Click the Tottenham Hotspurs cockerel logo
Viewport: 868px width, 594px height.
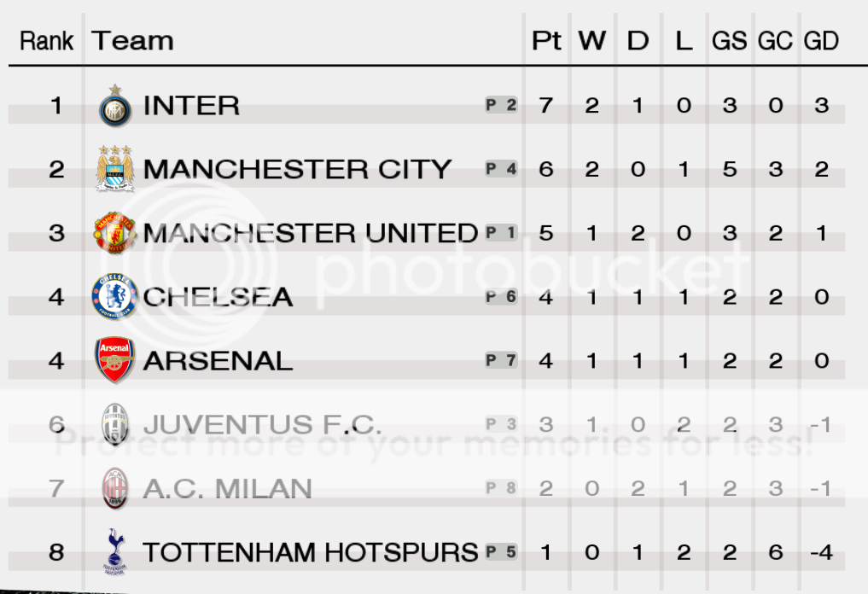(115, 551)
